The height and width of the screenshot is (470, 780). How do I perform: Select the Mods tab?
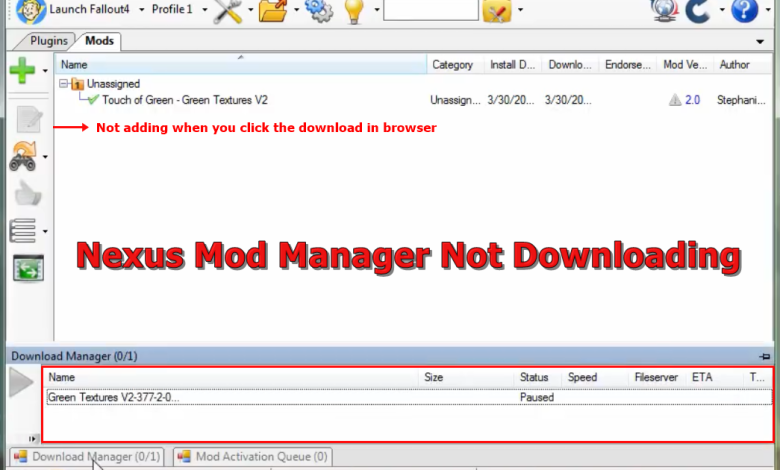(99, 41)
